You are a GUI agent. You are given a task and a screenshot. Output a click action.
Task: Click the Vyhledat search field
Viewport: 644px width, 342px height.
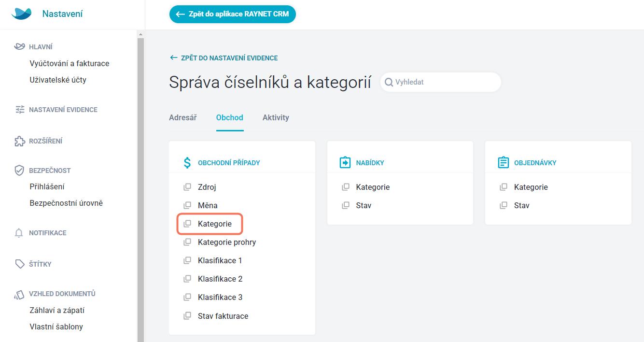(x=441, y=82)
